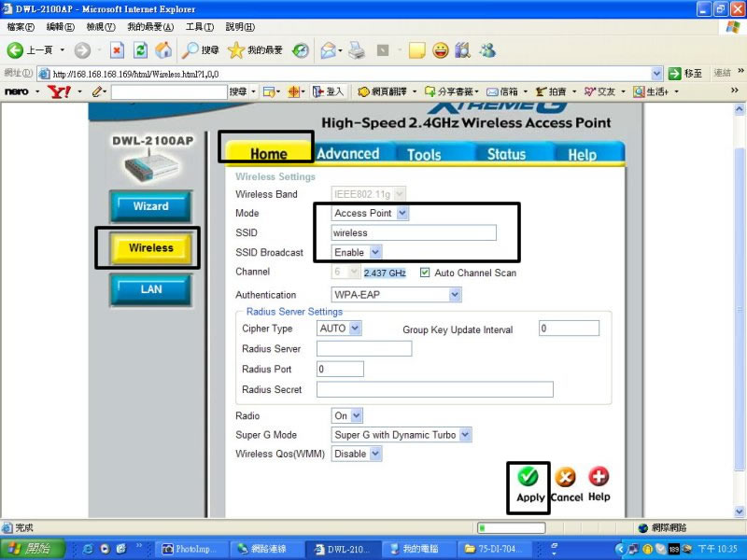This screenshot has height=560, width=747.
Task: Open the Mode dropdown
Action: pyautogui.click(x=402, y=213)
